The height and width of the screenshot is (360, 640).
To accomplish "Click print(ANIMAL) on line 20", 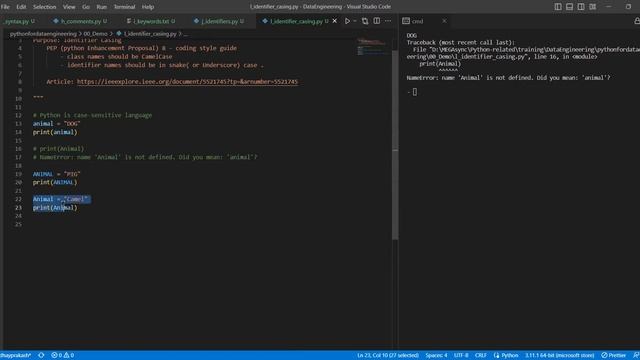I will (55, 182).
